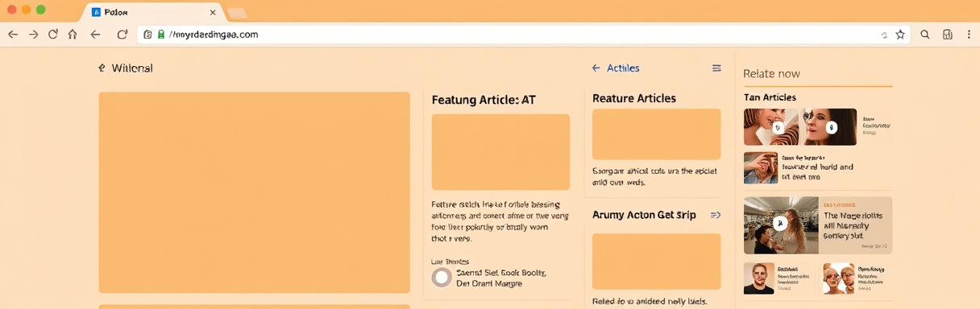Click the smiling woman thumbnail under Tan Articles

click(770, 127)
